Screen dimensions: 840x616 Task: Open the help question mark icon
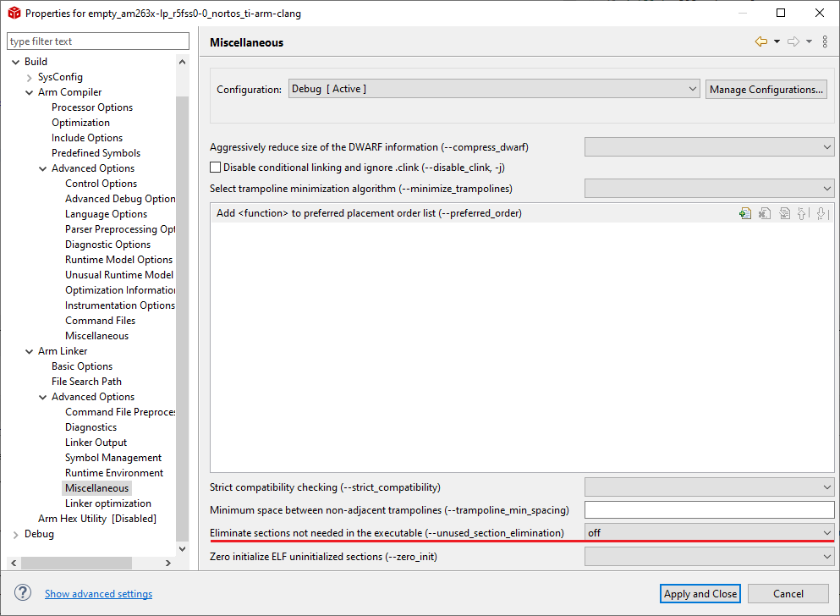[23, 593]
